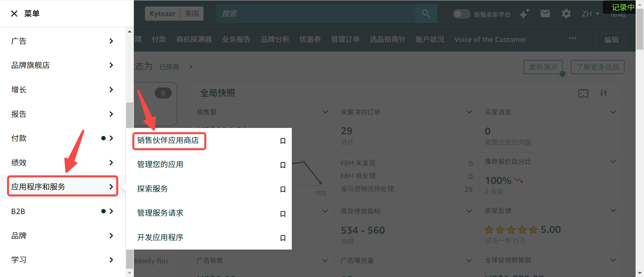The height and width of the screenshot is (277, 644).
Task: Expand chevron next to 增长
Action: [111, 89]
